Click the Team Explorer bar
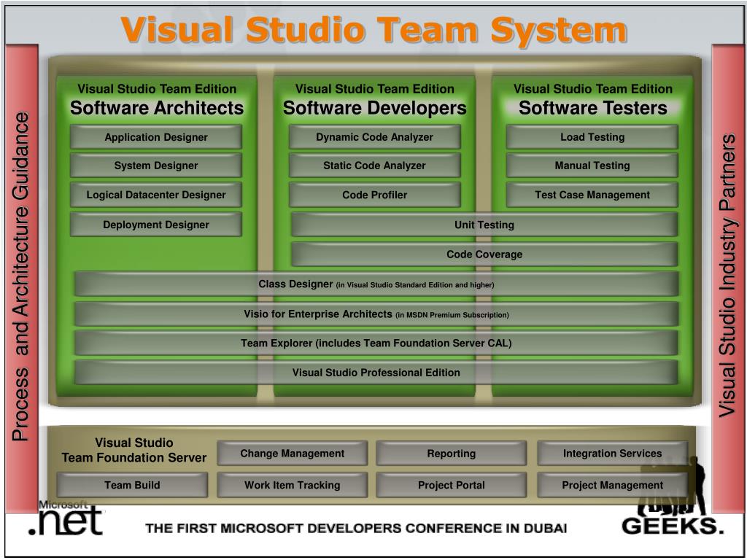Screen dimensions: 747x560 (x=376, y=343)
